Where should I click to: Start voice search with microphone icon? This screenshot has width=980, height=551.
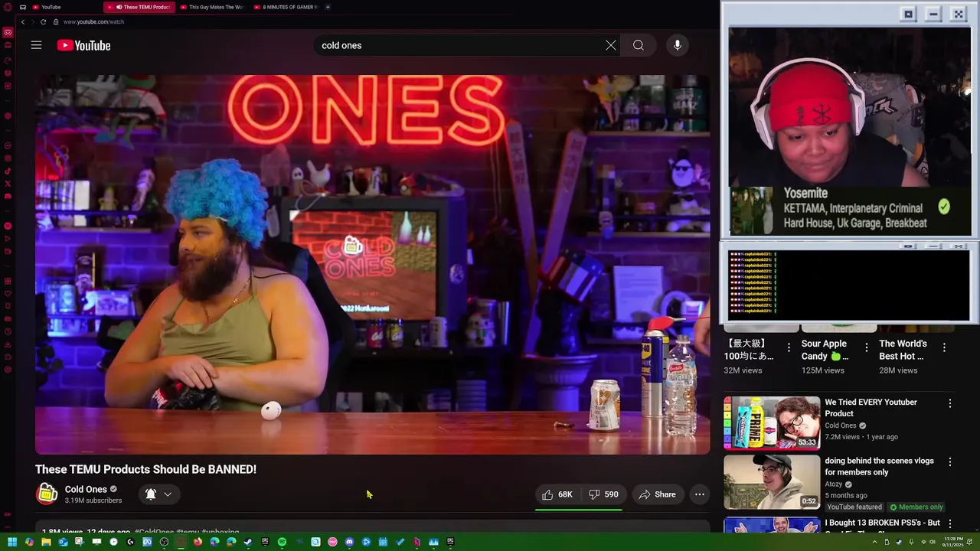click(x=678, y=45)
